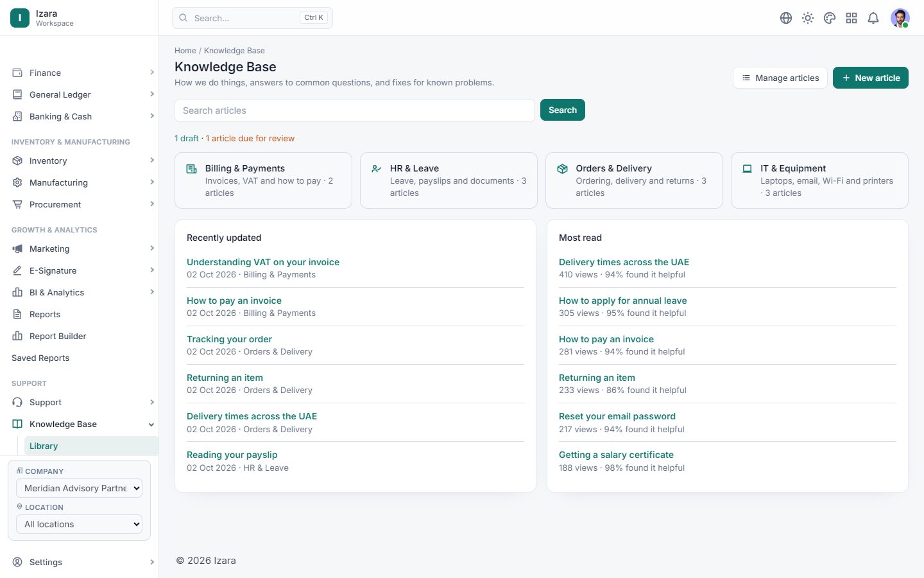
Task: Click the Marketing megaphone icon
Action: tap(17, 249)
